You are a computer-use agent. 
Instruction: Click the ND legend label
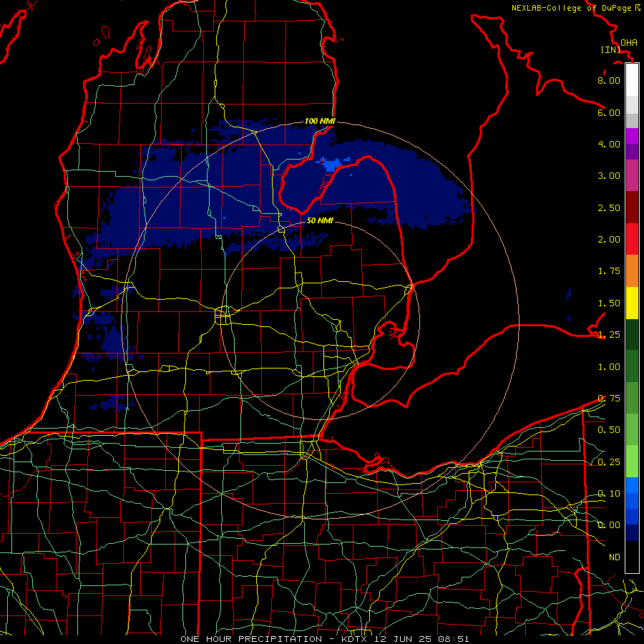tap(615, 557)
